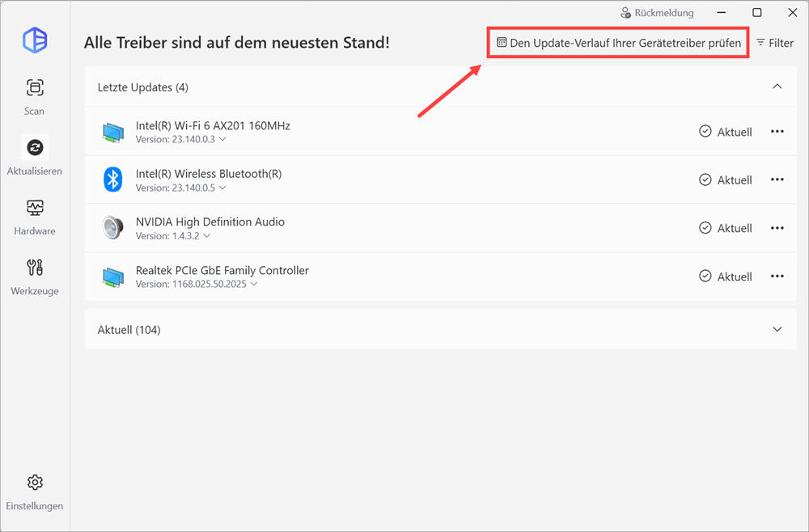Open more options for Intel Wireless Bluetooth
This screenshot has height=532, width=809.
pyautogui.click(x=777, y=179)
